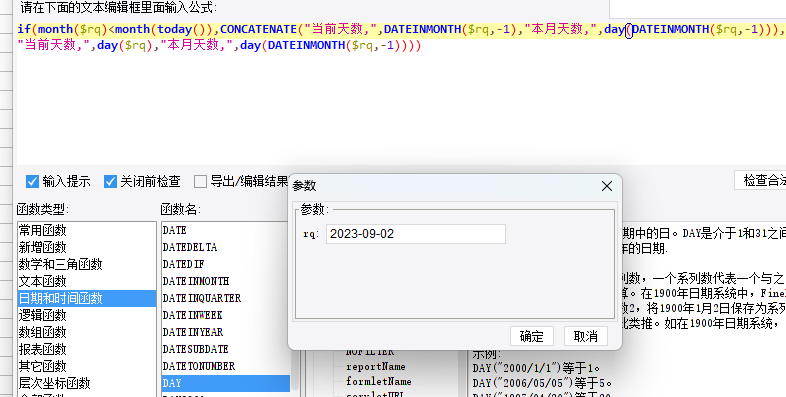Choose DATEINMONTH in the function name list
The height and width of the screenshot is (397, 786).
coord(225,281)
